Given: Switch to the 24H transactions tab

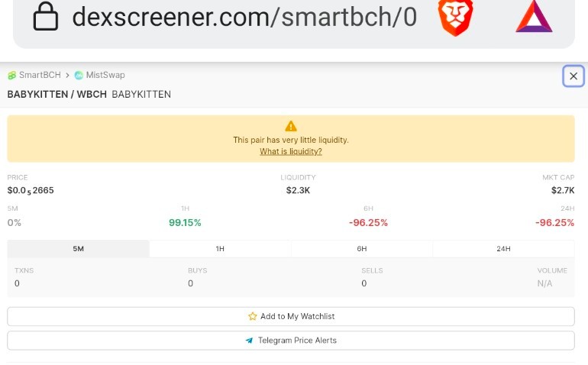Looking at the screenshot, I should tap(504, 249).
